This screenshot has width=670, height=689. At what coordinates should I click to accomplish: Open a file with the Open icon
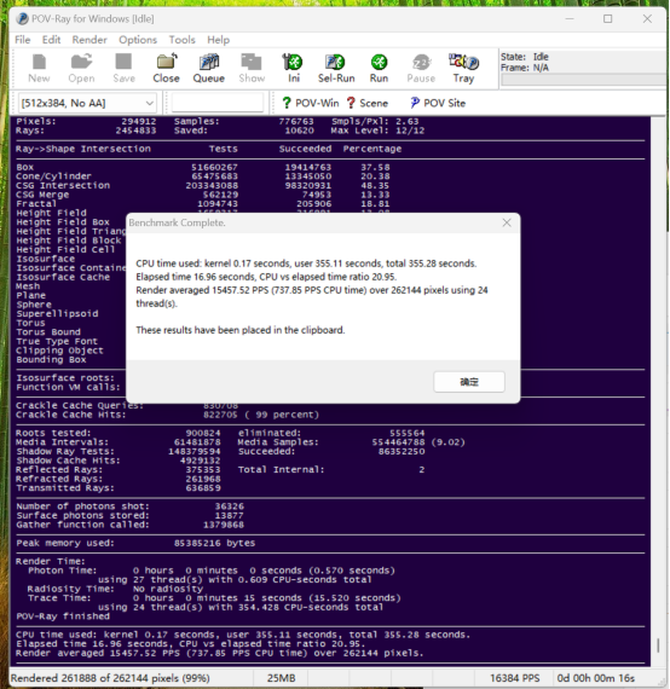coord(81,69)
